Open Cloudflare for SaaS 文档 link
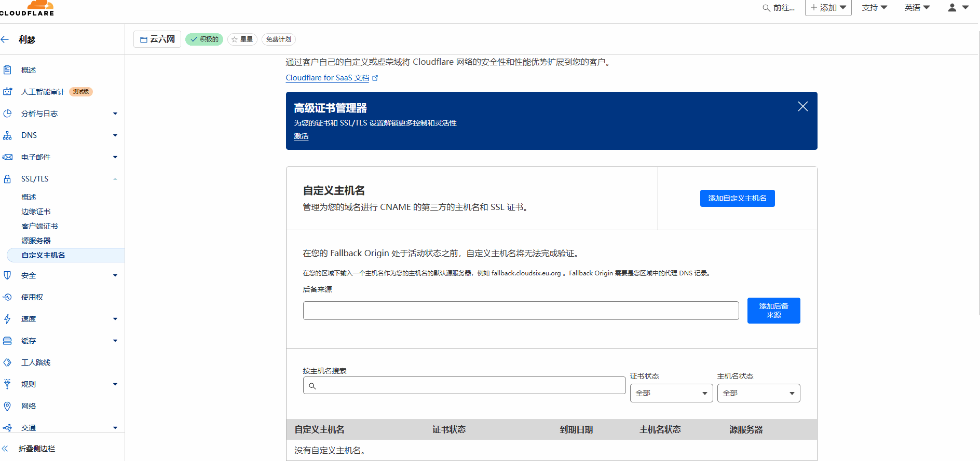This screenshot has height=461, width=980. pyautogui.click(x=328, y=78)
